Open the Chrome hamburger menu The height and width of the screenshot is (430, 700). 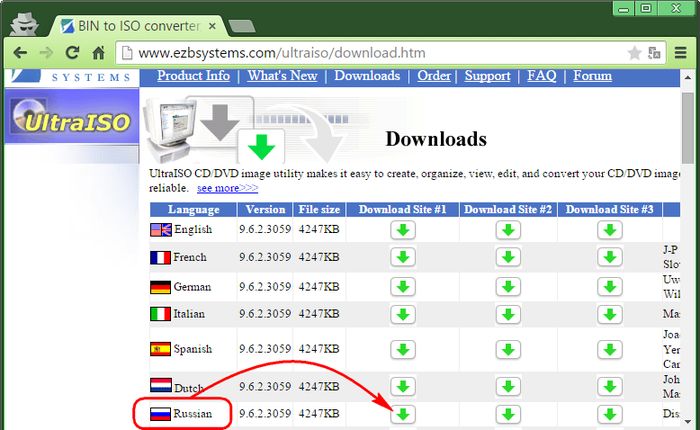(680, 52)
